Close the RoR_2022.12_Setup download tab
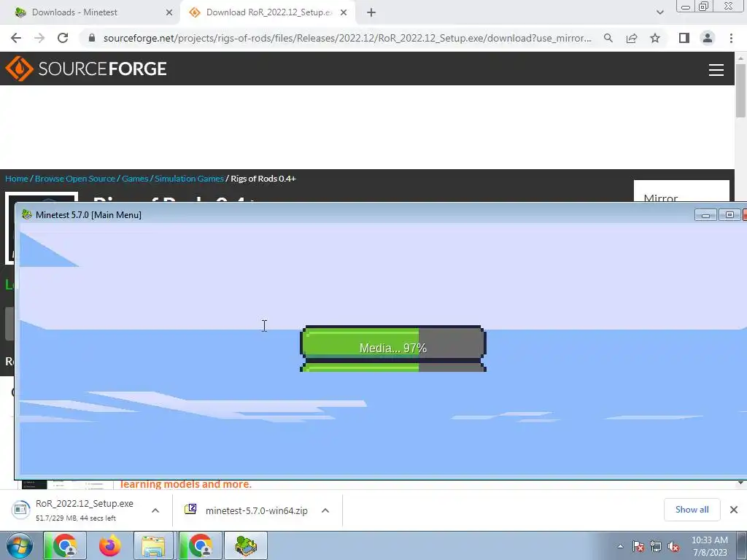Viewport: 747px width, 560px height. 344,12
